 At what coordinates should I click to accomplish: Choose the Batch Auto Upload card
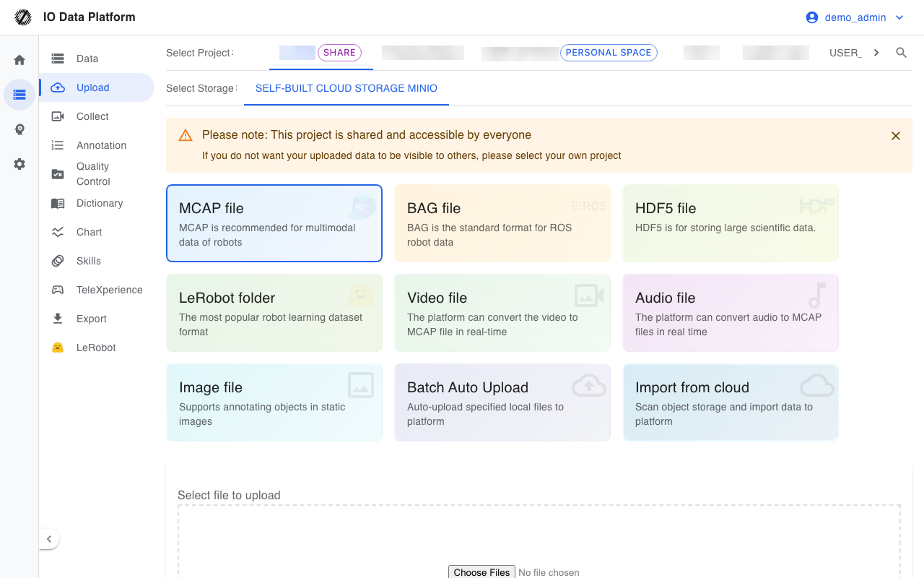(502, 402)
